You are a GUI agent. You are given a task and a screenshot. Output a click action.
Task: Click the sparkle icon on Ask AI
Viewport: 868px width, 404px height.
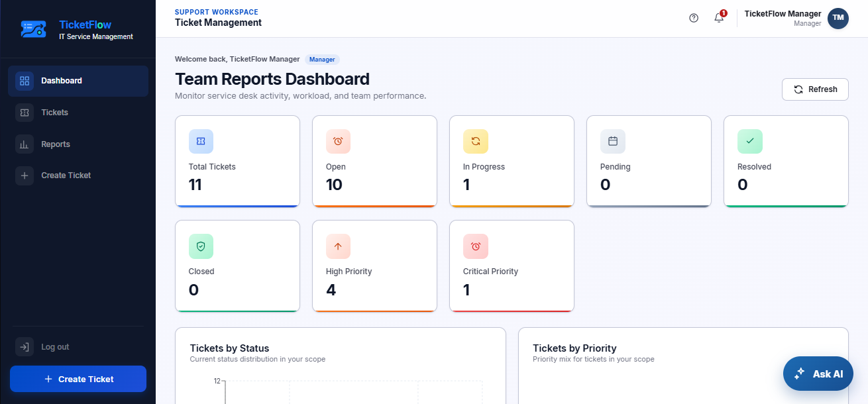coord(800,374)
